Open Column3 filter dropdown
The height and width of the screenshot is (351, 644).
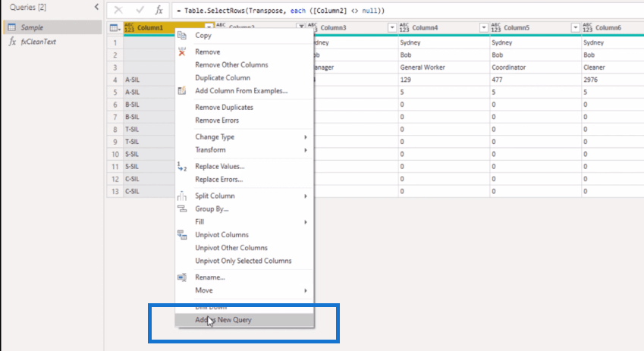[392, 27]
